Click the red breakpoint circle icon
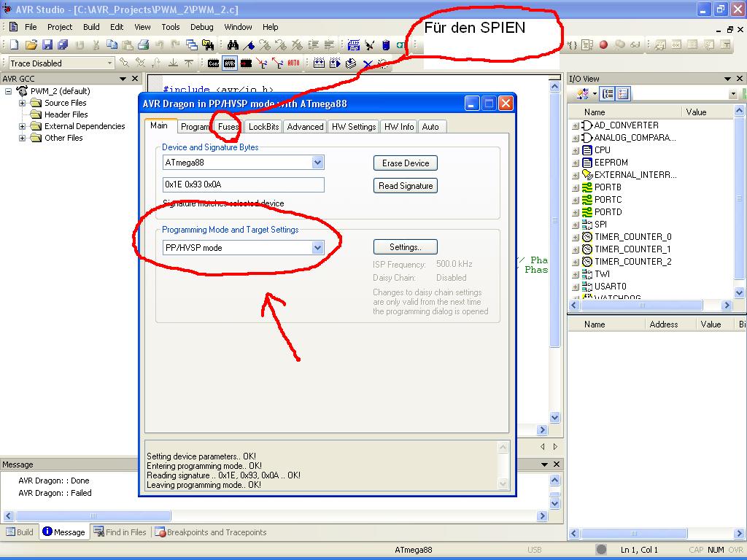 click(603, 44)
